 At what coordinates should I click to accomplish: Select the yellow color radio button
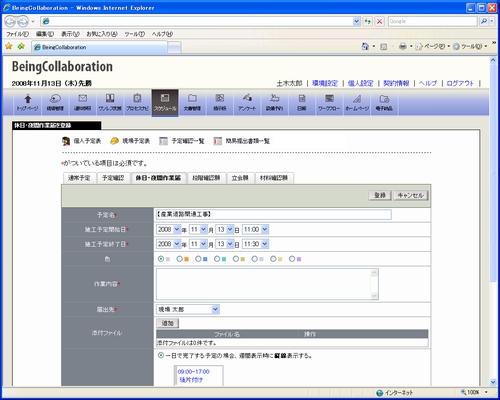click(x=236, y=259)
